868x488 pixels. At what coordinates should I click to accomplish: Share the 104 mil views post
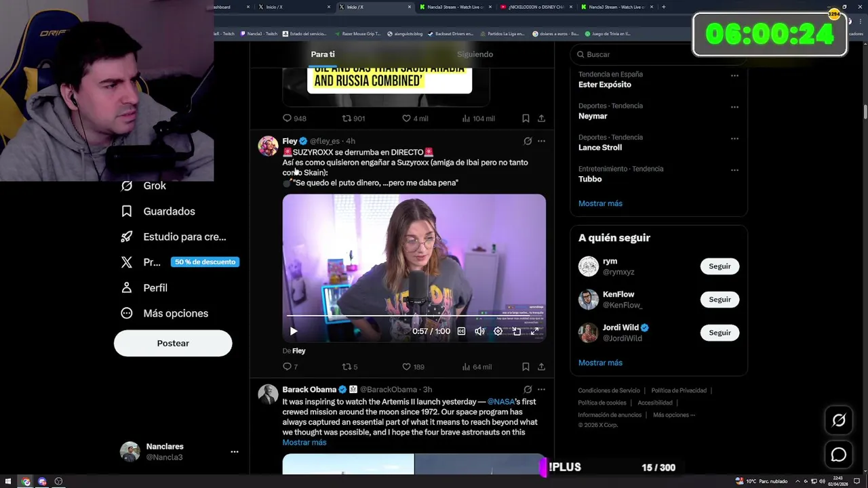click(541, 118)
